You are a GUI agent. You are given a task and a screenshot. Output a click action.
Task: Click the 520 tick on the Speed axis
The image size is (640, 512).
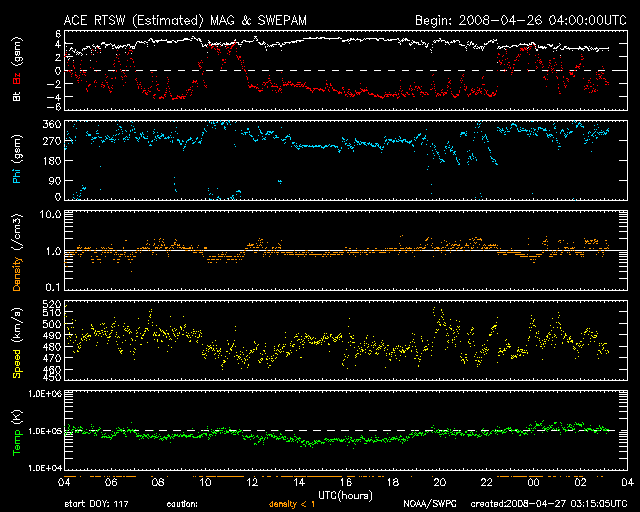53,302
